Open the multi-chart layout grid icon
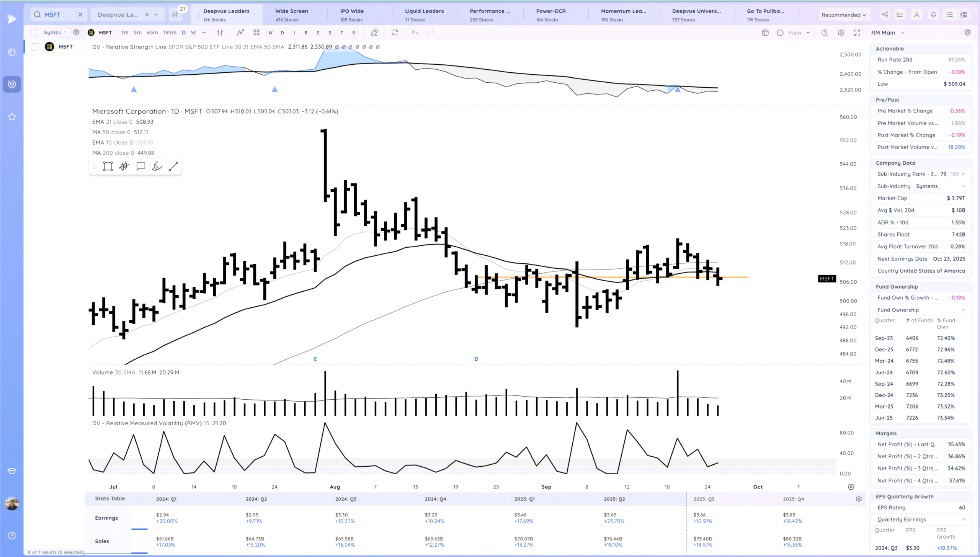Viewport: 980px width, 557px height. (x=256, y=33)
